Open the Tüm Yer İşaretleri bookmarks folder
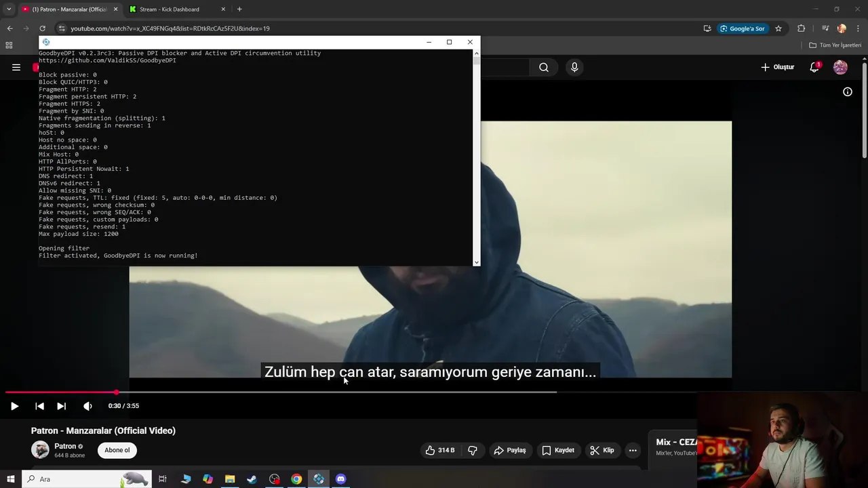 click(835, 45)
